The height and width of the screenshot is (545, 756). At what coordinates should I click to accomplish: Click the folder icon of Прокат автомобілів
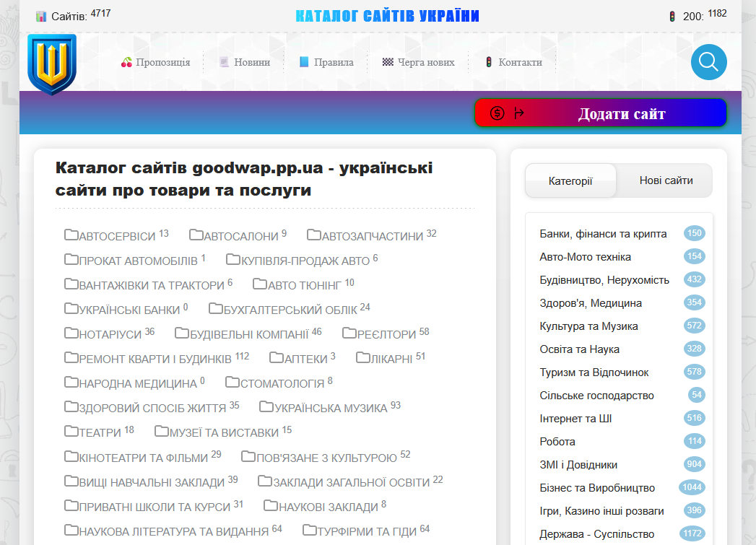coord(71,259)
